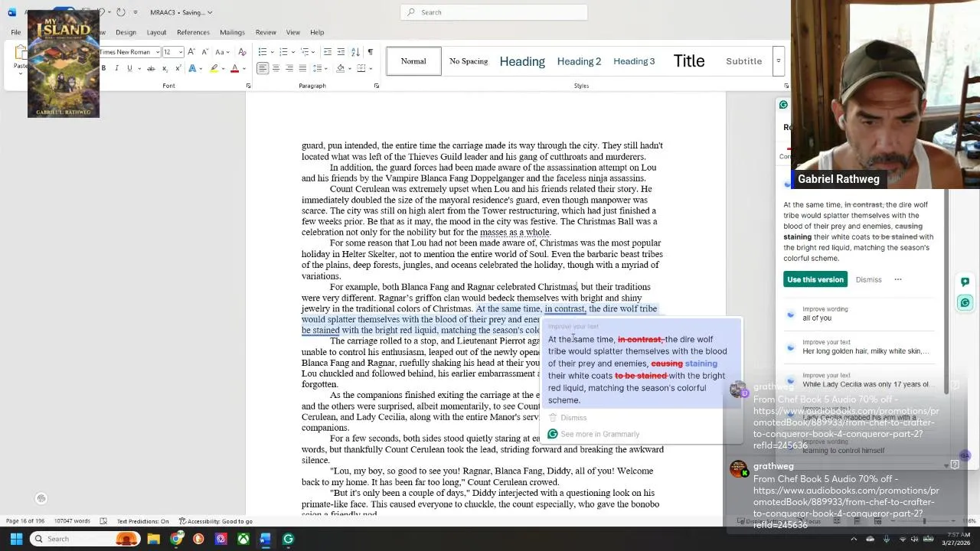Show the word count of 107047 words
Viewport: 980px width, 551px height.
[x=72, y=521]
